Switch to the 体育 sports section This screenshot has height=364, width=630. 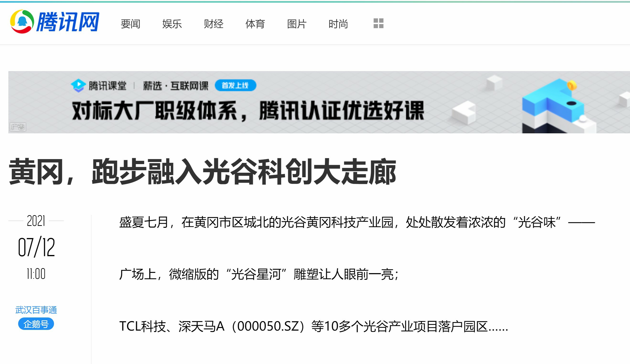[x=255, y=24]
